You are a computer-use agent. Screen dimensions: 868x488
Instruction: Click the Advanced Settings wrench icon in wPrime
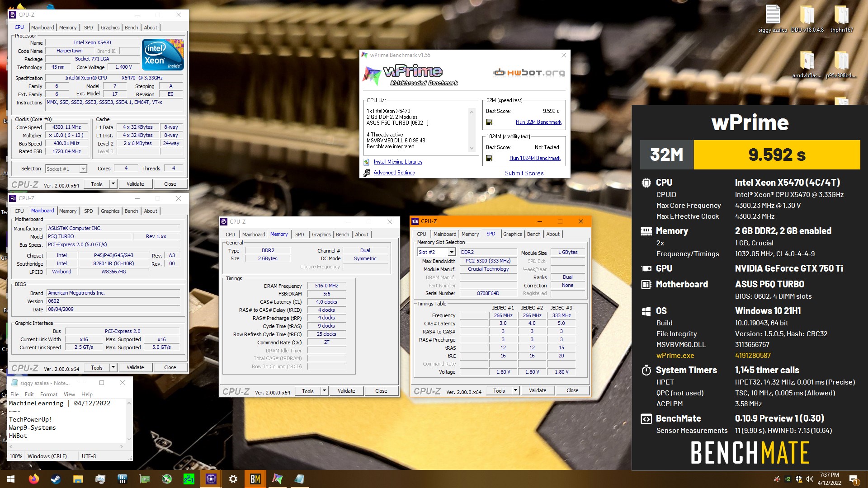367,173
